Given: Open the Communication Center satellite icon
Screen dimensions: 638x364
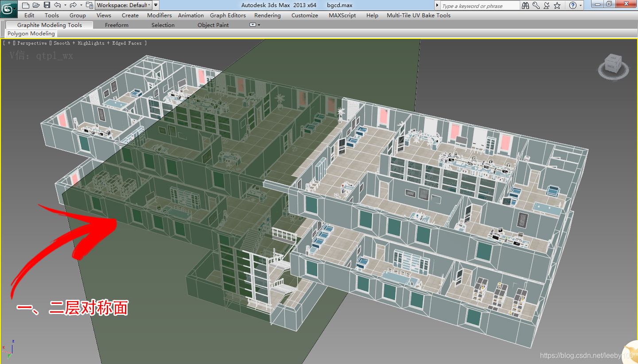Looking at the screenshot, I should [547, 6].
